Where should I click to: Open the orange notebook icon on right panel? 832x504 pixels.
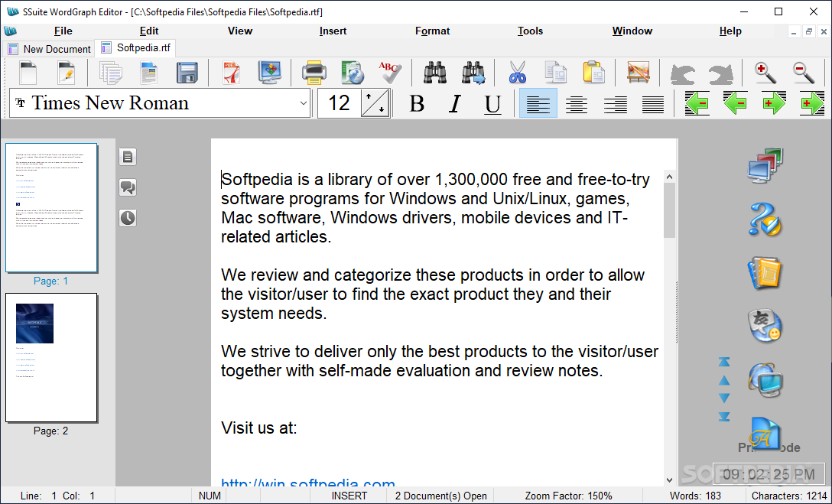[765, 273]
